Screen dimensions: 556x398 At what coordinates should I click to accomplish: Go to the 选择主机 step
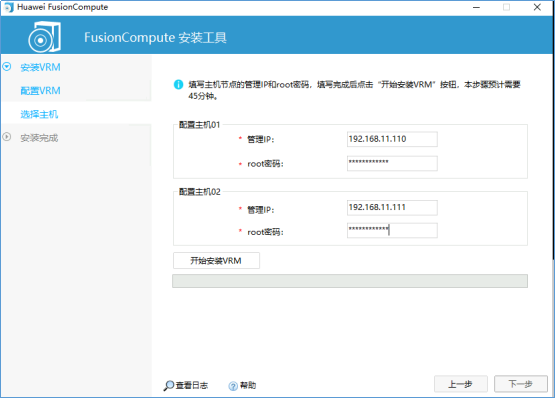coord(39,114)
